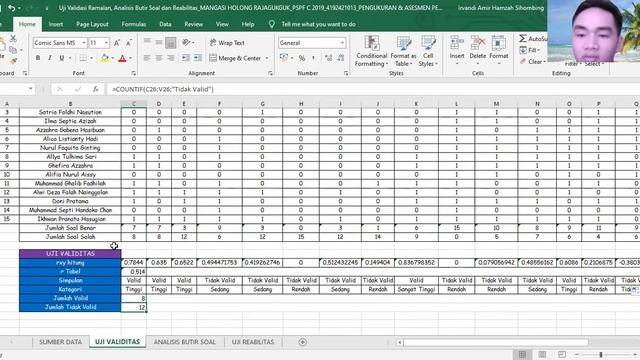The height and width of the screenshot is (360, 640).
Task: Click the Copy icon in Clipboard group
Action: click(13, 50)
